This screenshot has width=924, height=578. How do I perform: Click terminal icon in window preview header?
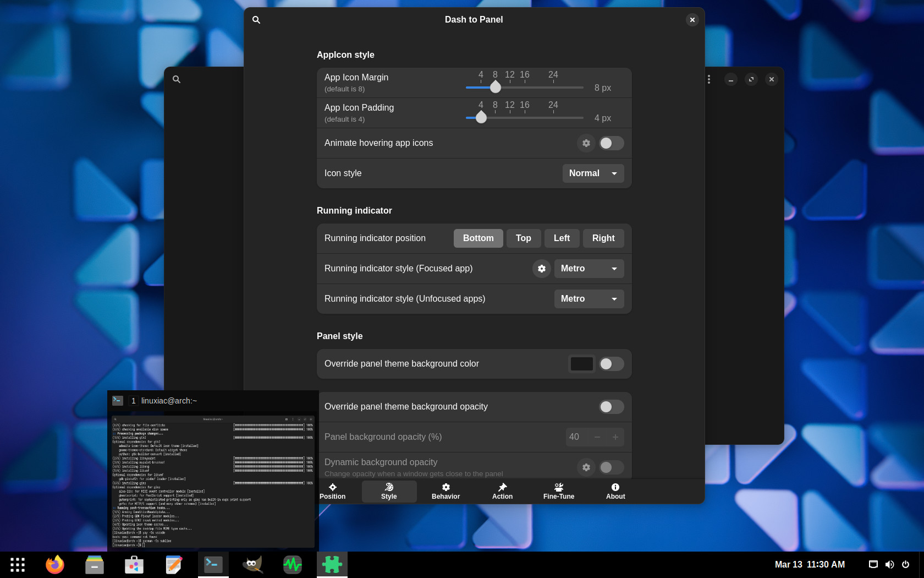[x=118, y=401]
